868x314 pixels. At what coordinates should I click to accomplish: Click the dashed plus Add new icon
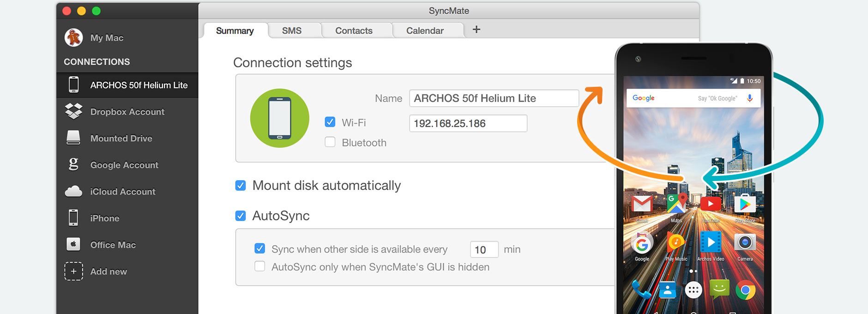(73, 271)
